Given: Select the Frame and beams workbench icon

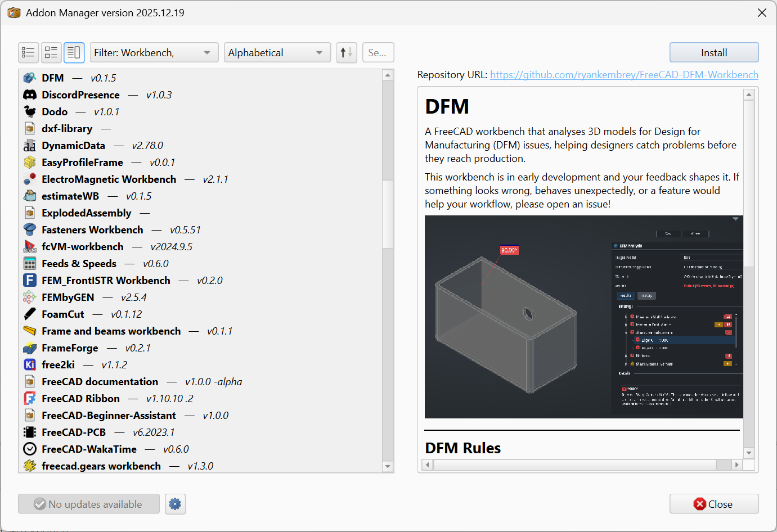Looking at the screenshot, I should click(x=30, y=331).
